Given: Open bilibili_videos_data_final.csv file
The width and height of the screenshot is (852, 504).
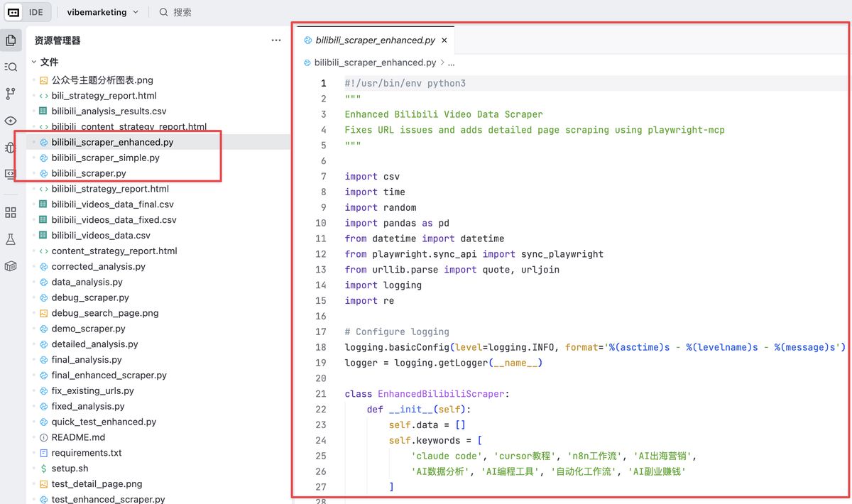Looking at the screenshot, I should pos(112,204).
